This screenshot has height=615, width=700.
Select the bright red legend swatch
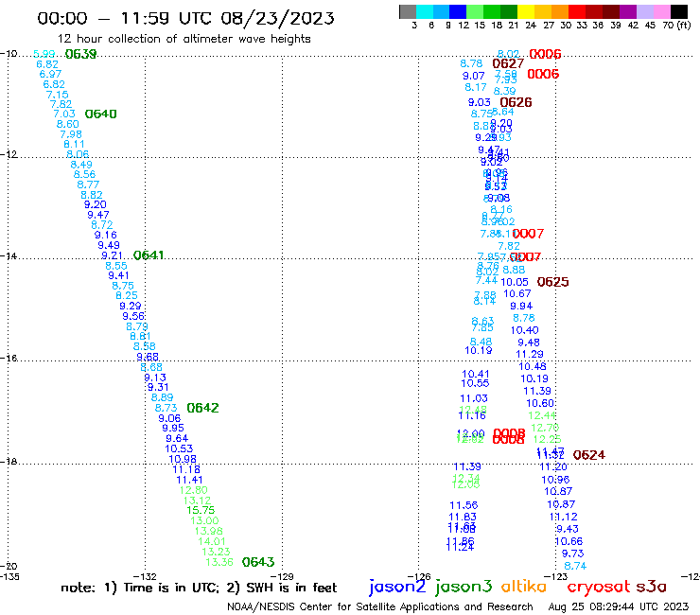[576, 11]
